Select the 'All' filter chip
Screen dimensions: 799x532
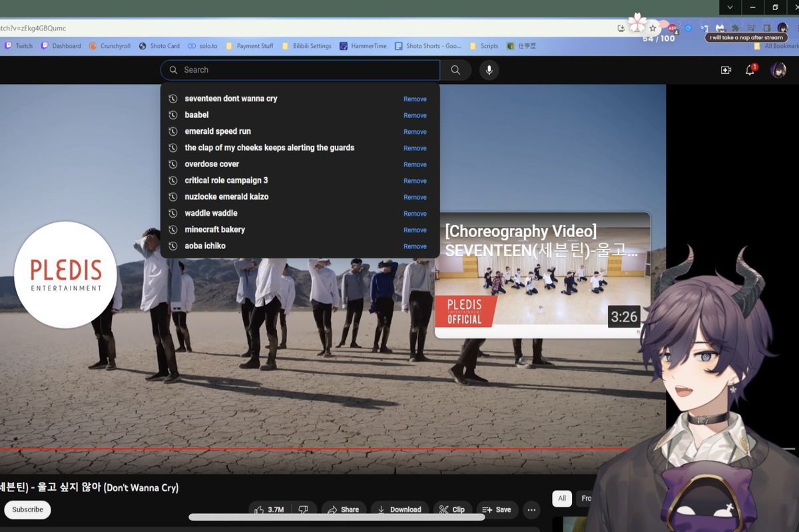click(x=562, y=498)
